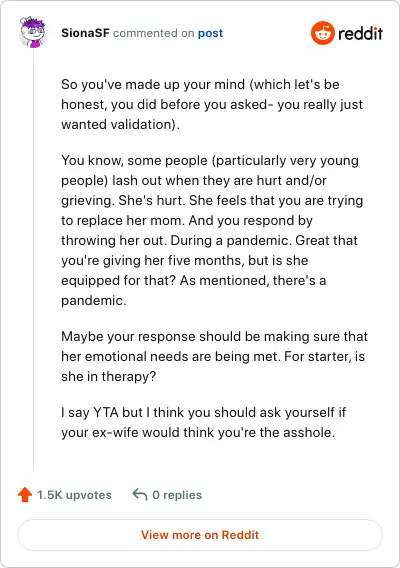Collapse comment via vertical thread line
This screenshot has width=400, height=568.
pos(33,260)
